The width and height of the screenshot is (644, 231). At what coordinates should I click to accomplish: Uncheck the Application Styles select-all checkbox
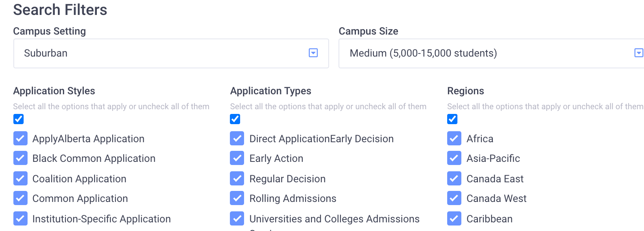(x=19, y=119)
